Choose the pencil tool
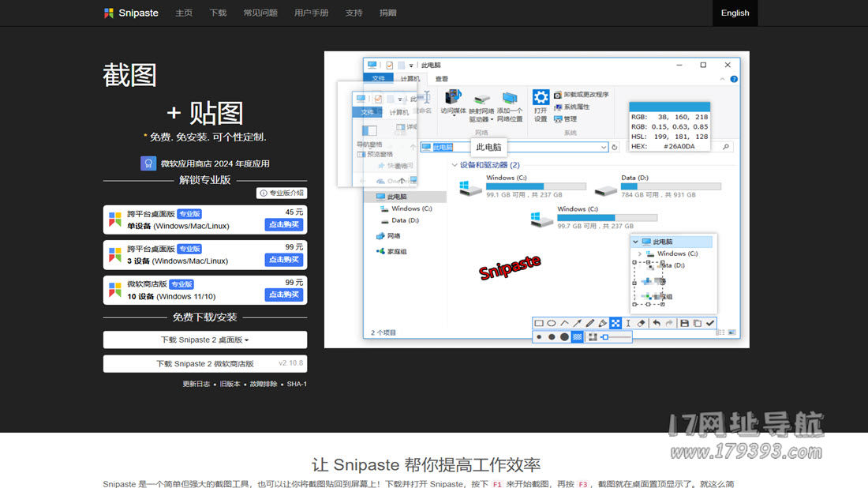868x488 pixels. 589,323
